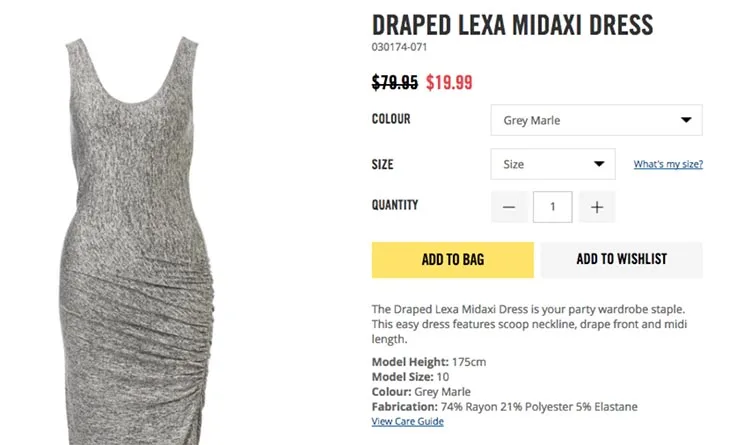Click the crossed-out $79.95 original price
Image resolution: width=750 pixels, height=445 pixels.
click(x=395, y=82)
